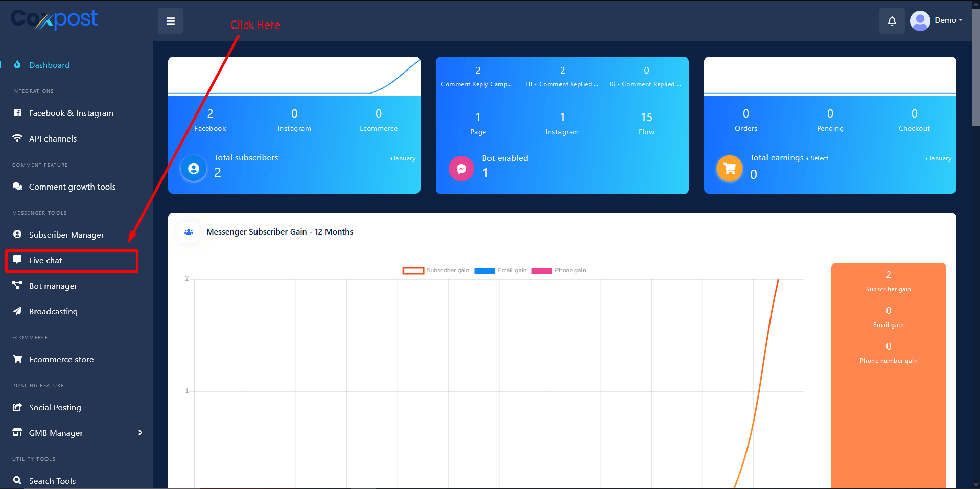Toggle the hamburger sidebar menu button

click(x=171, y=21)
